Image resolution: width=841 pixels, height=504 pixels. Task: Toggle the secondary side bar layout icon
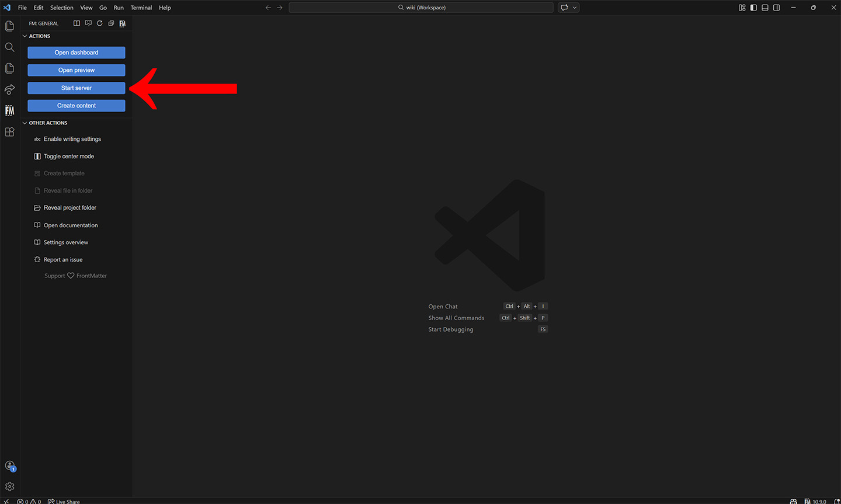click(777, 8)
